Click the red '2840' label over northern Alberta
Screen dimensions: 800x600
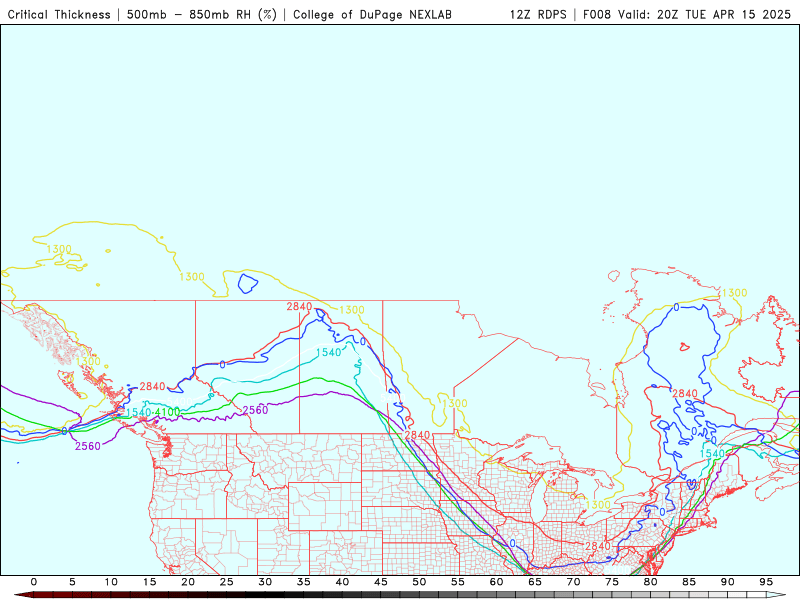coord(299,306)
